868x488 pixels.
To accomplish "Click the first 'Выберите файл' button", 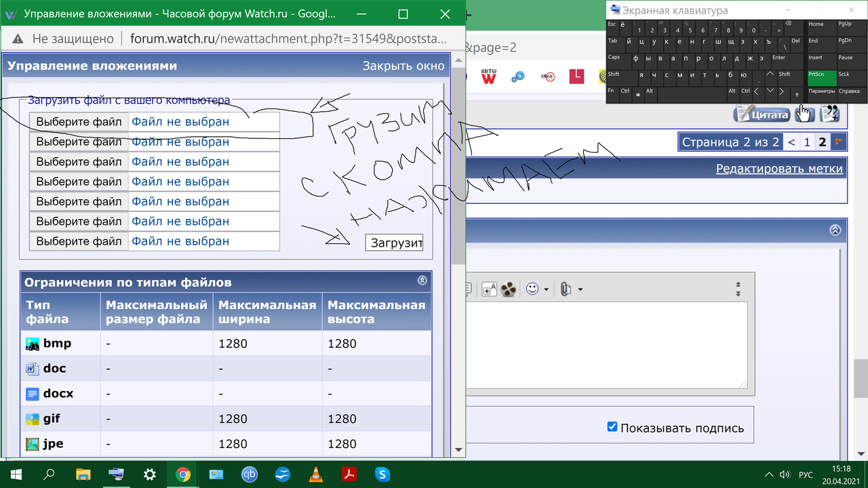I will coord(79,122).
